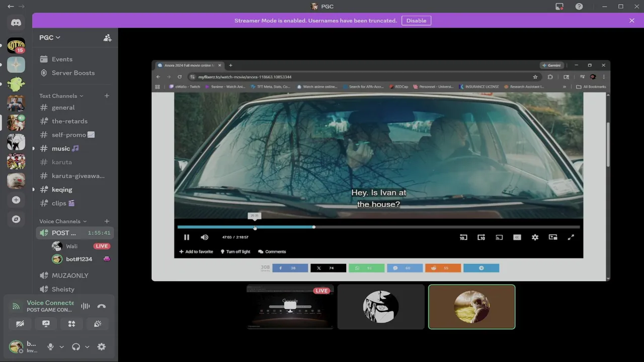Create a channel in Text Channels

coord(107,96)
